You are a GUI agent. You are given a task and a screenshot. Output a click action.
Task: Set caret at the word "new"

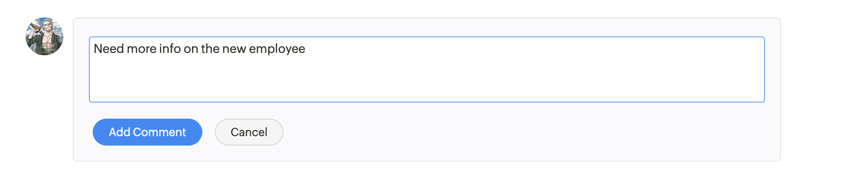tap(234, 49)
